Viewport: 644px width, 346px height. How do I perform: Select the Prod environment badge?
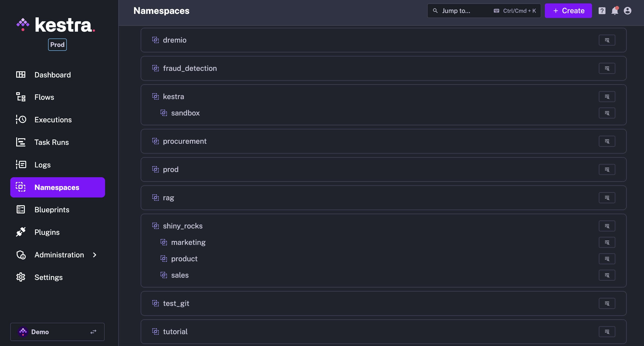(x=57, y=44)
